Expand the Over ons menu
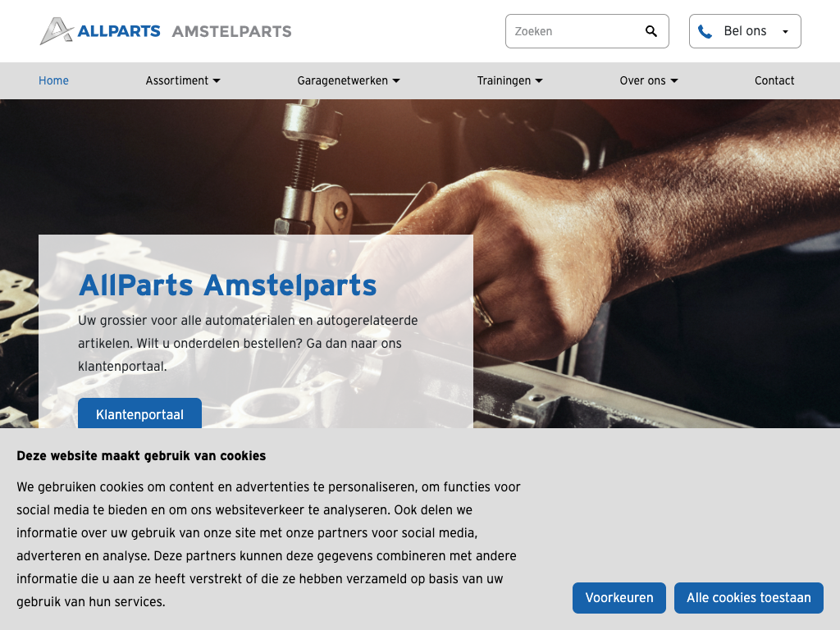 (x=649, y=80)
